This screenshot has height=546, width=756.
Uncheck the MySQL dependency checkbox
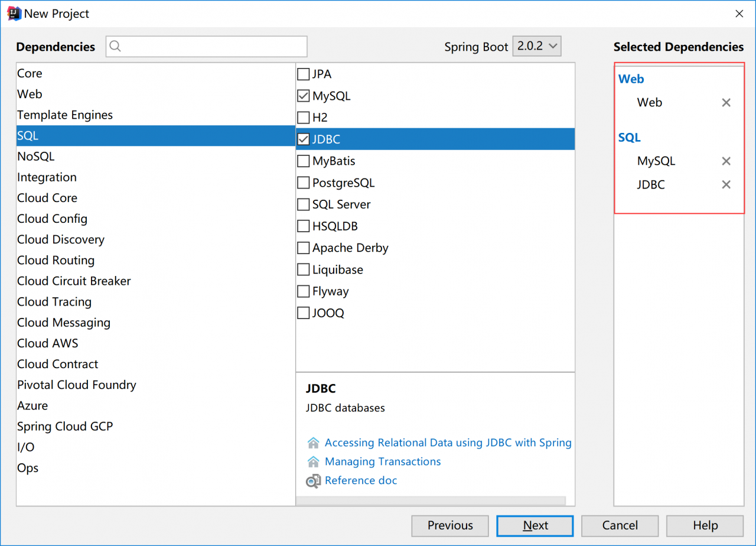304,96
